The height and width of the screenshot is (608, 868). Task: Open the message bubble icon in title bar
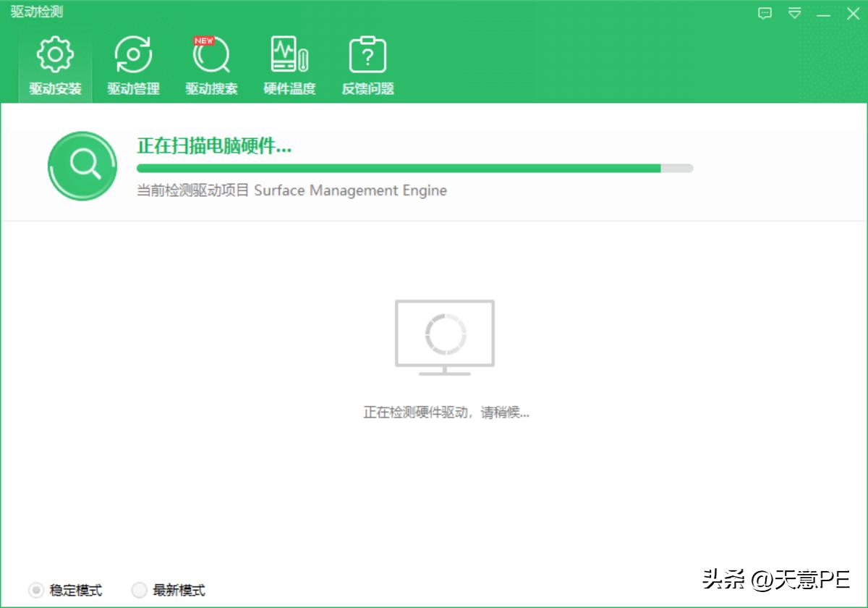click(764, 12)
